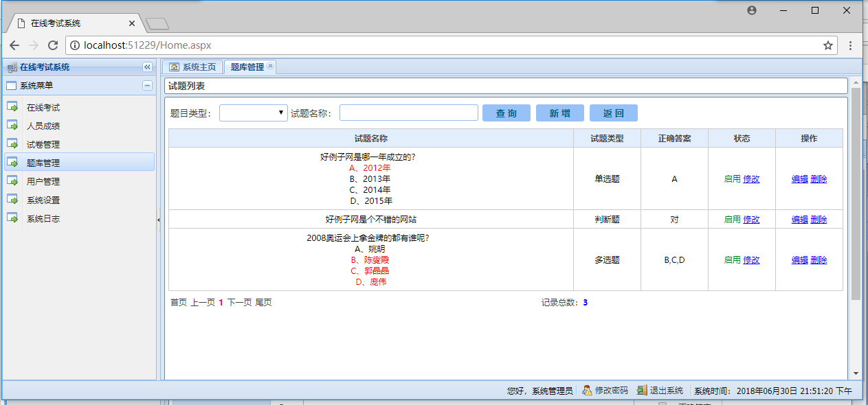This screenshot has width=868, height=405.
Task: Click 删除 in the 多选题 row
Action: (x=819, y=260)
